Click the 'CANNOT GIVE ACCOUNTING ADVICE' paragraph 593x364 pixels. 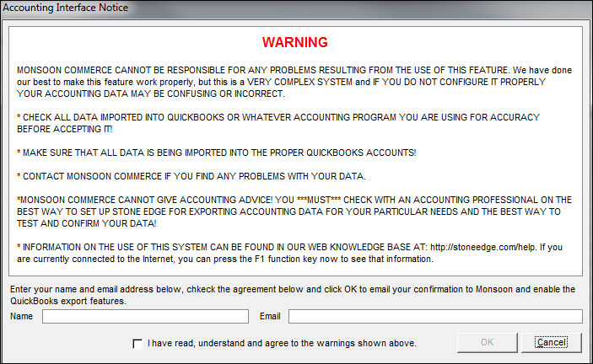tap(294, 211)
